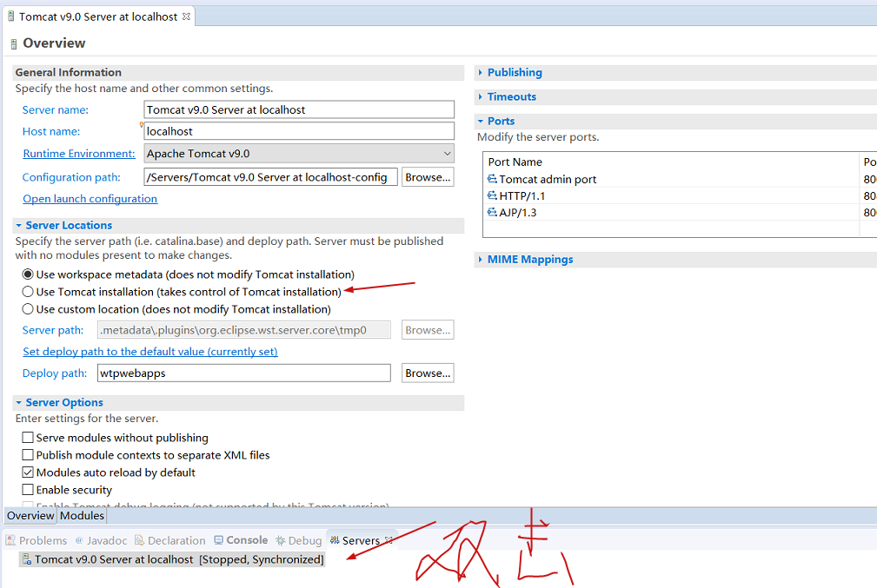Click the Overview heading server icon
877x588 pixels.
[14, 44]
